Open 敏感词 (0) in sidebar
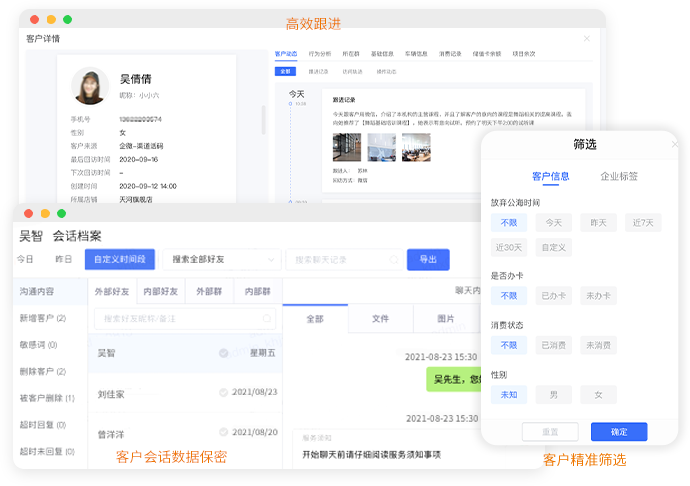Image resolution: width=690 pixels, height=486 pixels. click(x=38, y=345)
